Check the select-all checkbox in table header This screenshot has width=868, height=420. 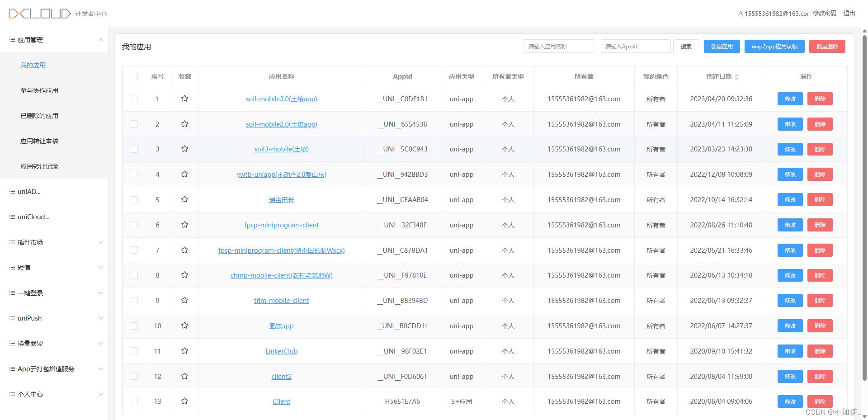pyautogui.click(x=134, y=76)
